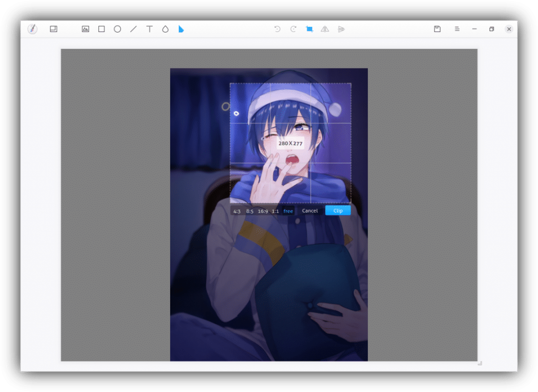
Task: Save the drawing with floppy icon
Action: (x=437, y=29)
